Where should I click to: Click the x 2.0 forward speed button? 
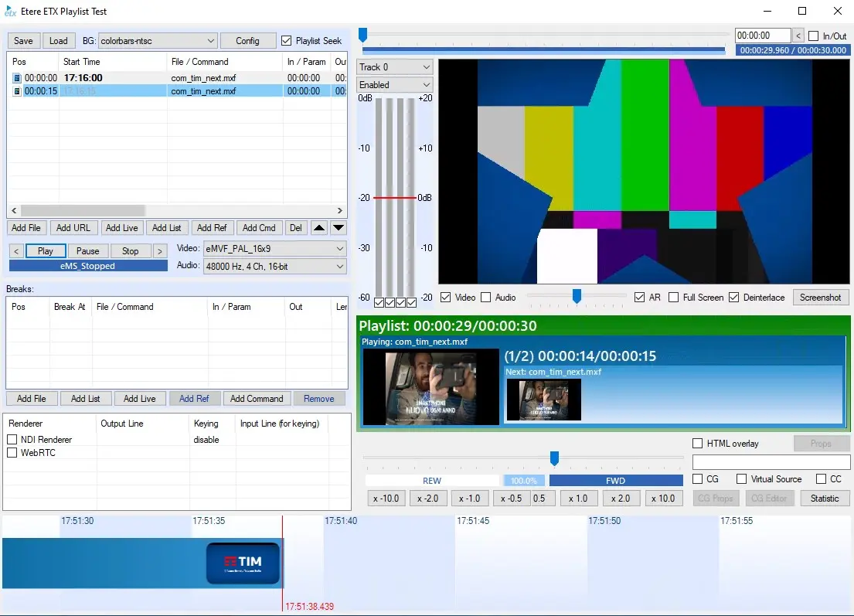point(622,499)
